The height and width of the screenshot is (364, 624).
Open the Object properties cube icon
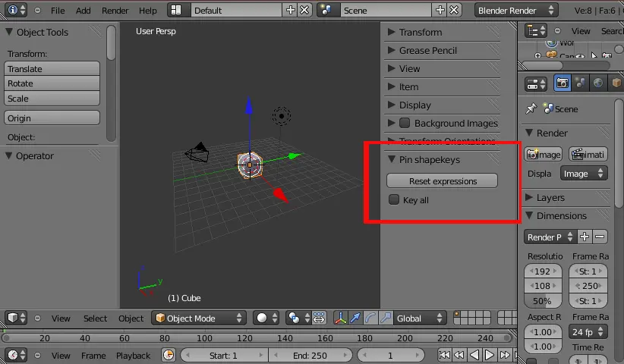point(616,83)
